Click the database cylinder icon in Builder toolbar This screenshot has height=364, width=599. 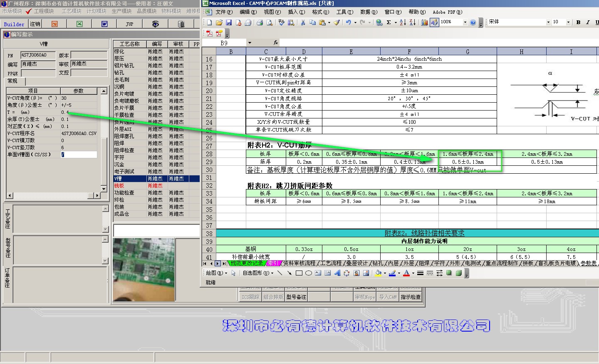pos(181,24)
